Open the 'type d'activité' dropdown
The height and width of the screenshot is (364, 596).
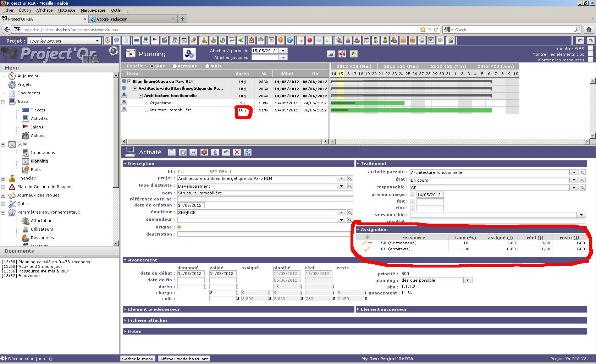(341, 186)
